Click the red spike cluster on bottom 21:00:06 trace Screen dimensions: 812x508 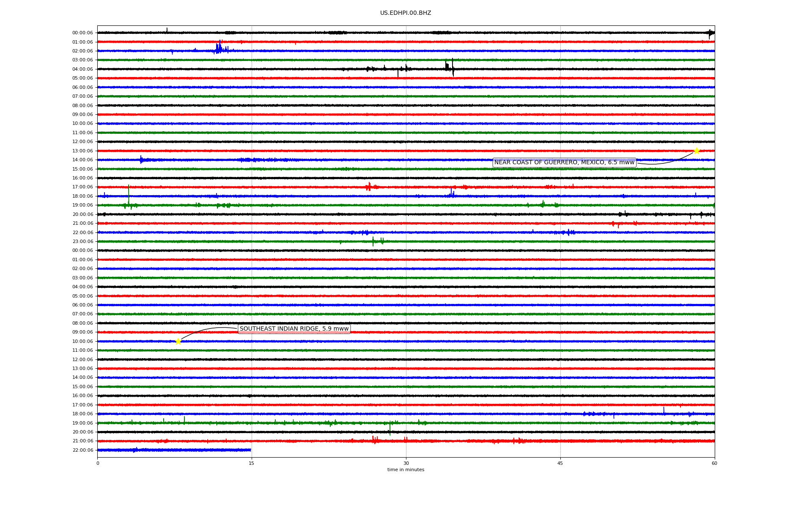(375, 440)
